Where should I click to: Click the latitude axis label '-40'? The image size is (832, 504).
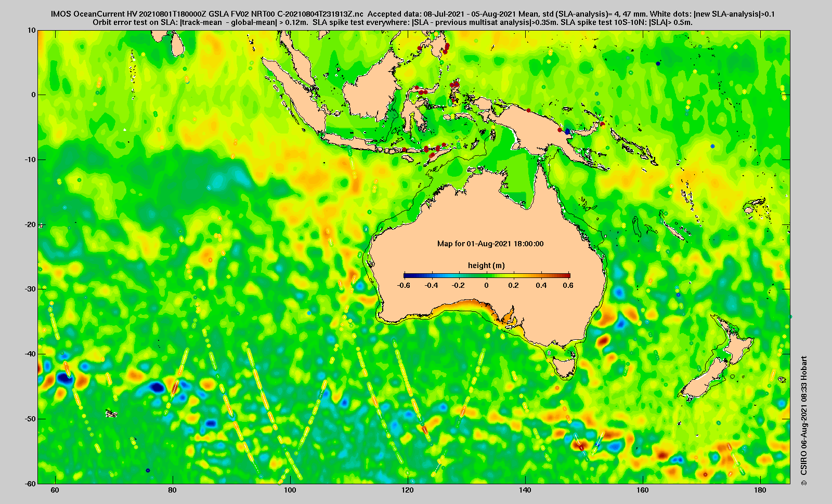tap(31, 354)
